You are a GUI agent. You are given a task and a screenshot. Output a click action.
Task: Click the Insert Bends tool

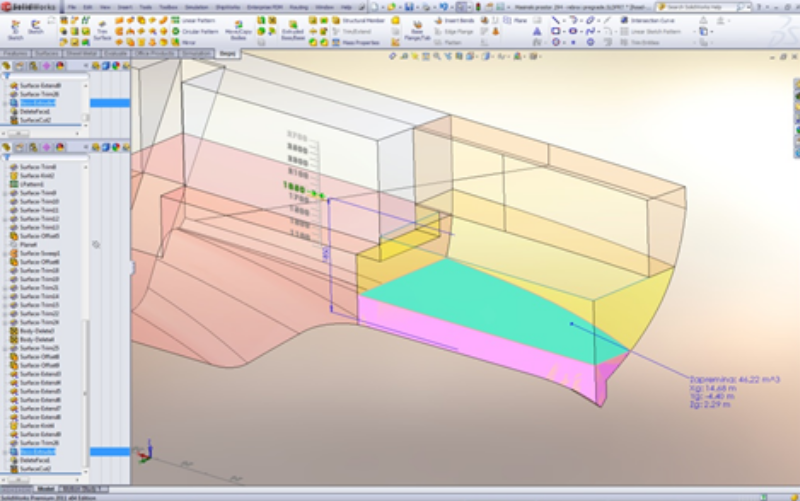[453, 19]
